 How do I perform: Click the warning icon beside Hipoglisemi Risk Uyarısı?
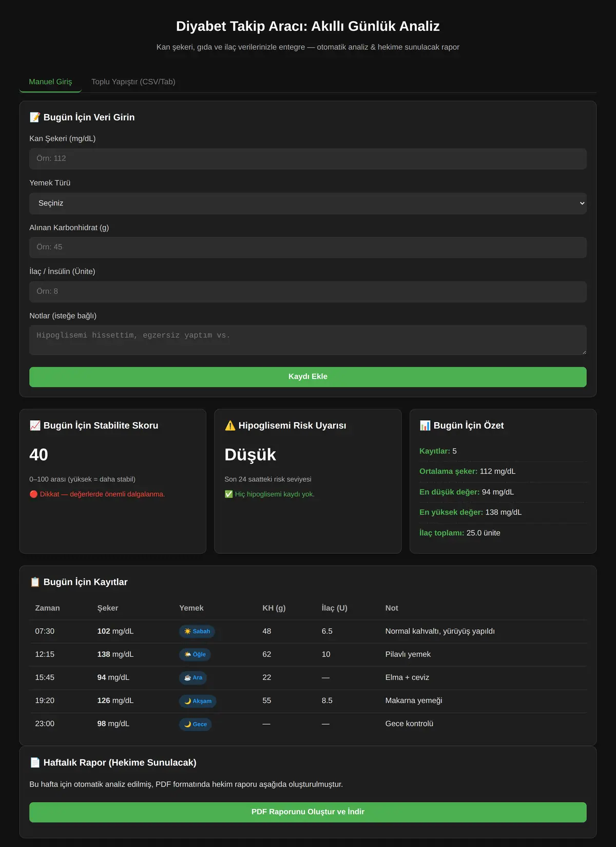[x=230, y=425]
